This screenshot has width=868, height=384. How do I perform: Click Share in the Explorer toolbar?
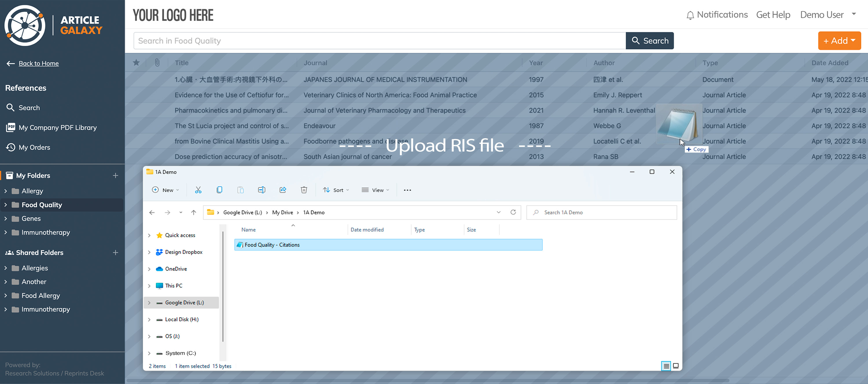click(x=283, y=190)
